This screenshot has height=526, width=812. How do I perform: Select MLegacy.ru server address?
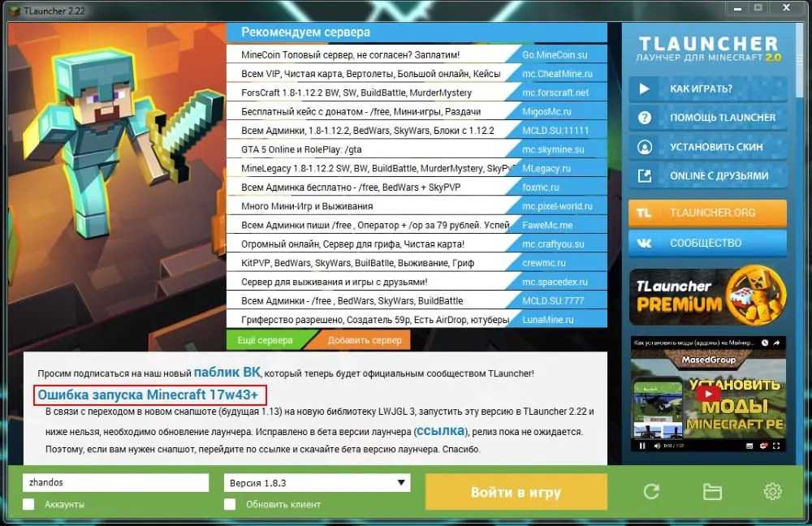coord(546,168)
